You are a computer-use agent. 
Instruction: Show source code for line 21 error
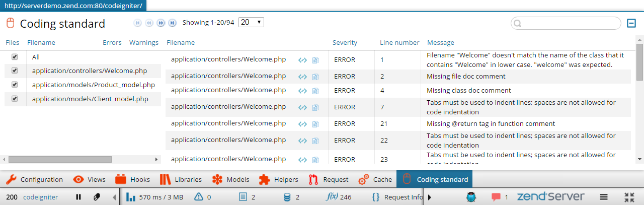coord(302,124)
